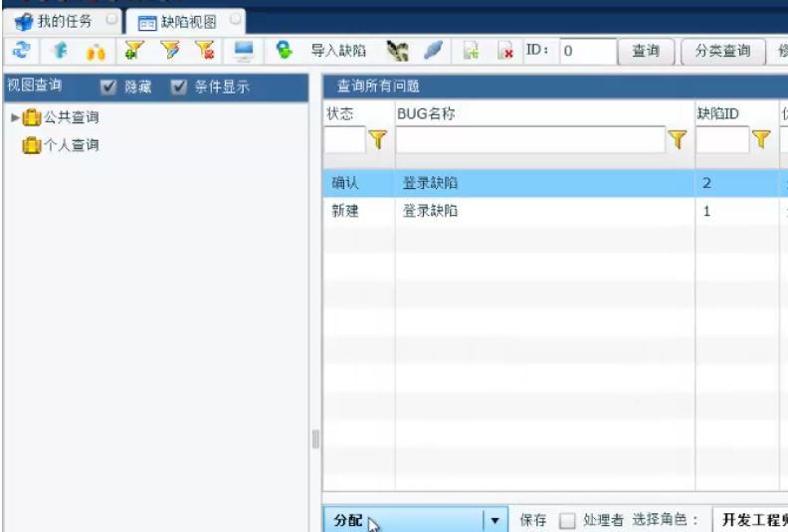Image resolution: width=788 pixels, height=532 pixels.
Task: Select the row with status 确认
Action: [555, 183]
